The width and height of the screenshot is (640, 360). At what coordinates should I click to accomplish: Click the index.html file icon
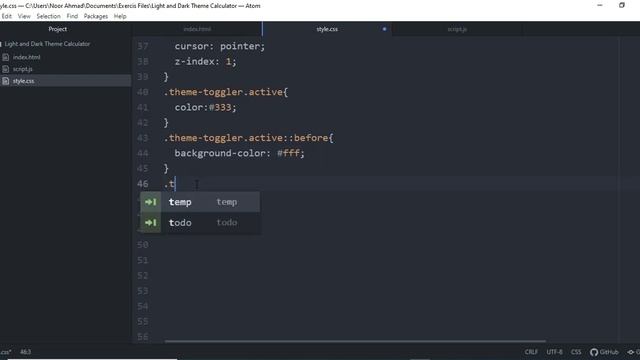[x=6, y=57]
